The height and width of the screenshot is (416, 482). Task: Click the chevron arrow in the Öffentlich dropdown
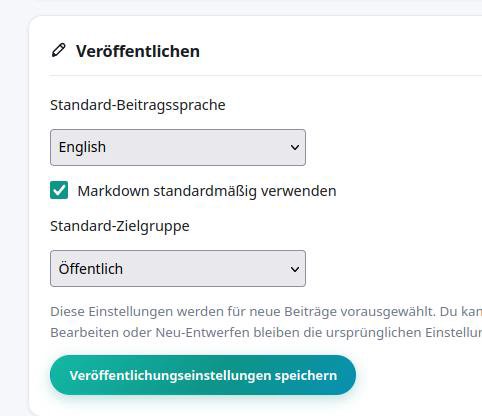pyautogui.click(x=295, y=269)
